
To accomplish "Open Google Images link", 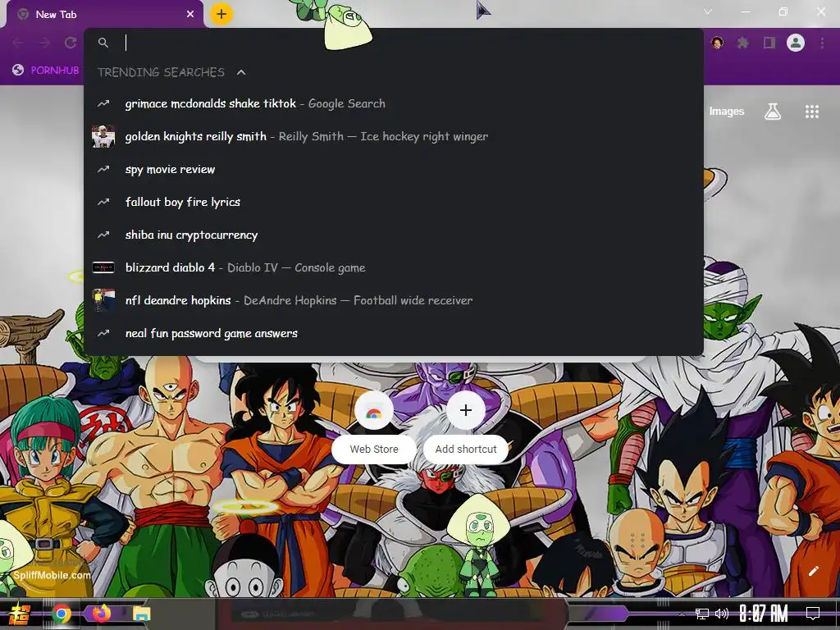I will 727,111.
